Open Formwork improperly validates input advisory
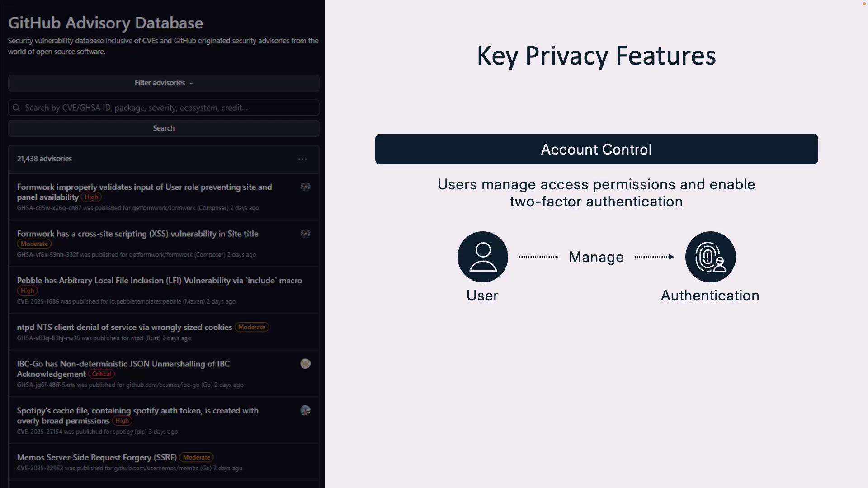The image size is (868, 488). [x=144, y=187]
